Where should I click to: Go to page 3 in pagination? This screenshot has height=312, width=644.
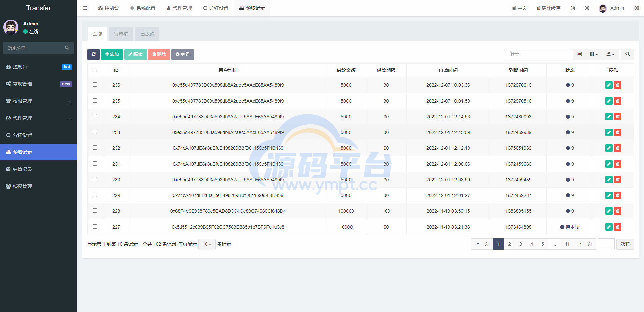[521, 244]
